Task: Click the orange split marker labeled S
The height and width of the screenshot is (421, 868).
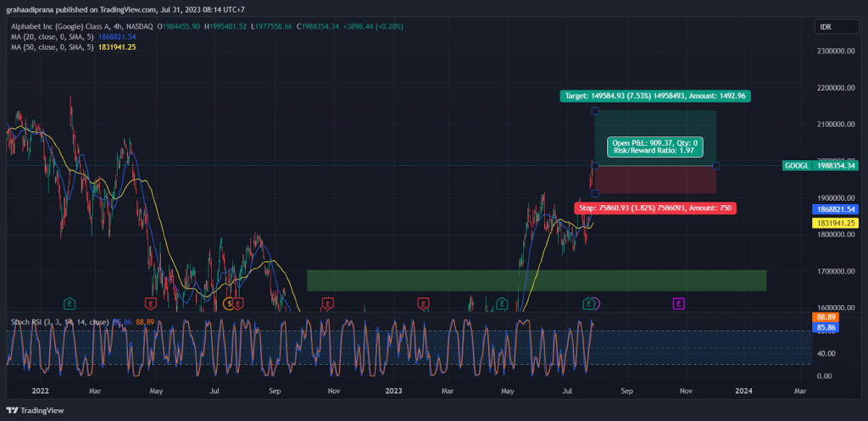Action: [x=228, y=303]
